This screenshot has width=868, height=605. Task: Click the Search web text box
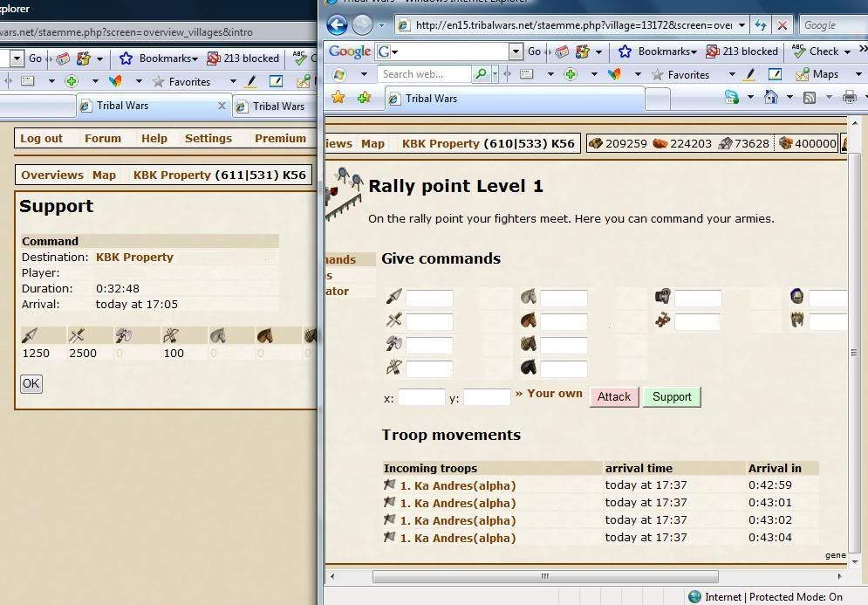click(425, 73)
